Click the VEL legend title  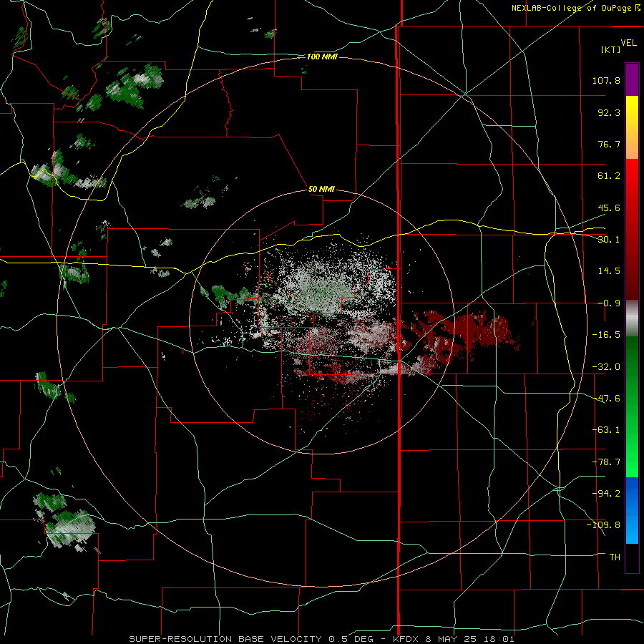pos(628,43)
